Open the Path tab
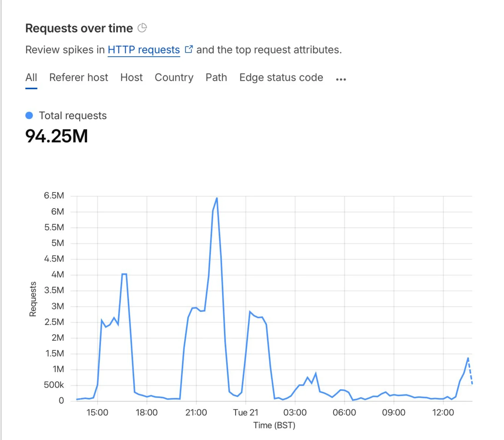Screen dimensions: 504x440 [216, 77]
